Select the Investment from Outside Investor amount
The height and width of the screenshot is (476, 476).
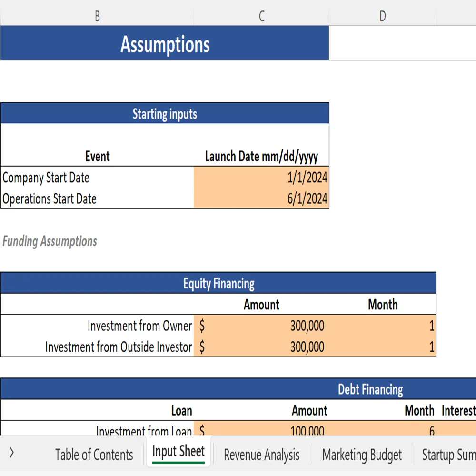[286, 347]
